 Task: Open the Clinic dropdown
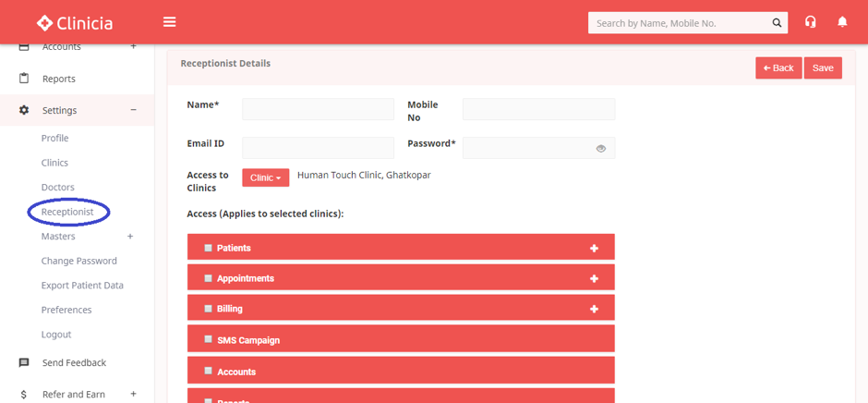tap(266, 178)
